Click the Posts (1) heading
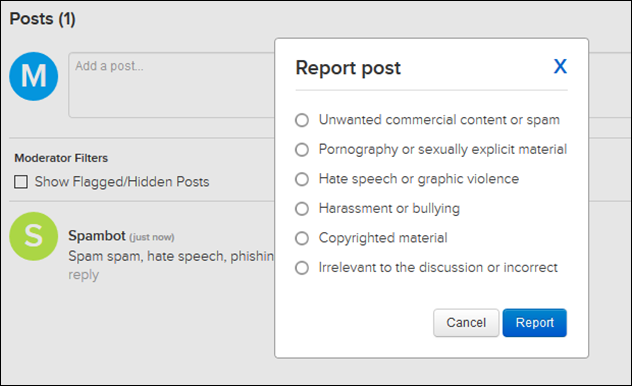The height and width of the screenshot is (386, 632). click(43, 19)
